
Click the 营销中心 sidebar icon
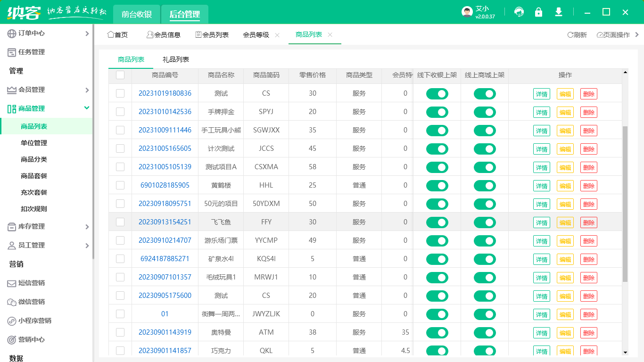[x=13, y=340]
